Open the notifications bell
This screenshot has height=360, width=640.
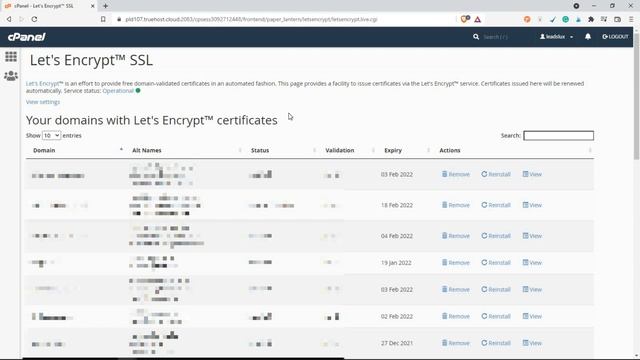[588, 37]
